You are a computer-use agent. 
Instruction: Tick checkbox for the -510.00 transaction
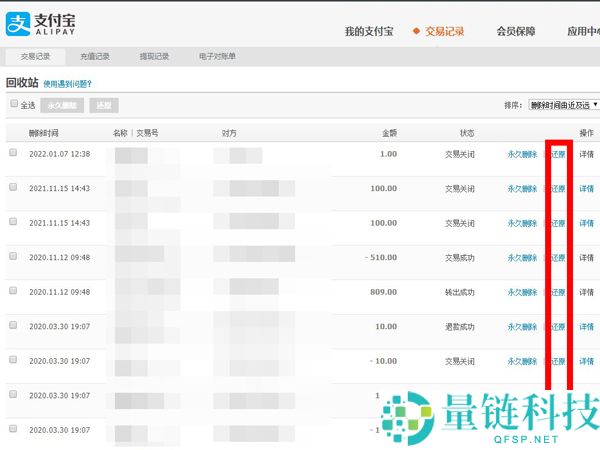[14, 256]
